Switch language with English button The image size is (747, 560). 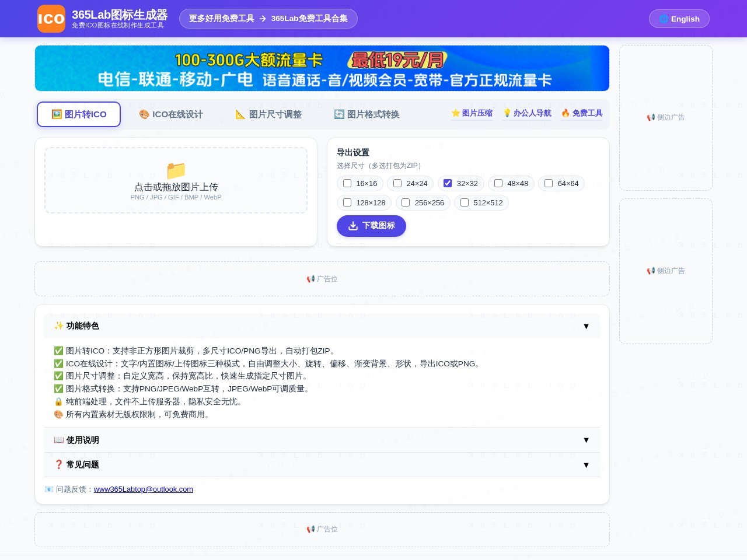point(679,19)
